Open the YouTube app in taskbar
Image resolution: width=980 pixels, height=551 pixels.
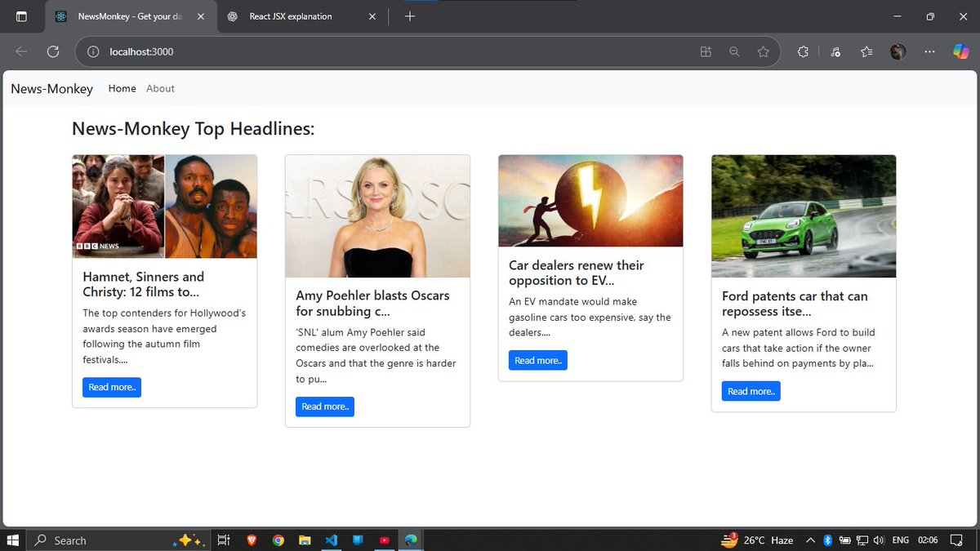(x=384, y=540)
